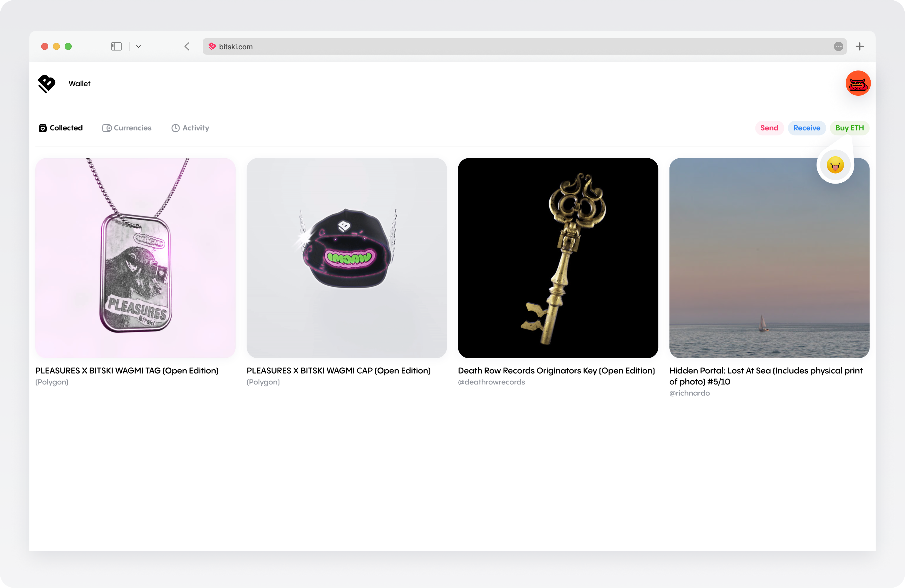
Task: Open the red devil profile avatar
Action: click(858, 83)
